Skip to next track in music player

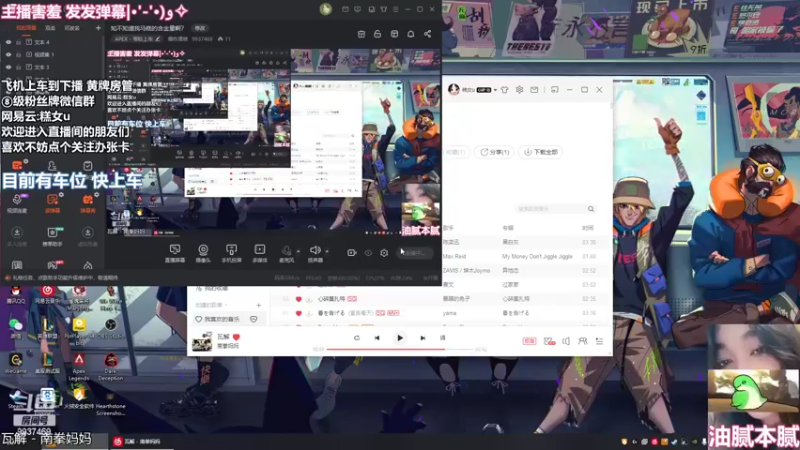coord(422,338)
